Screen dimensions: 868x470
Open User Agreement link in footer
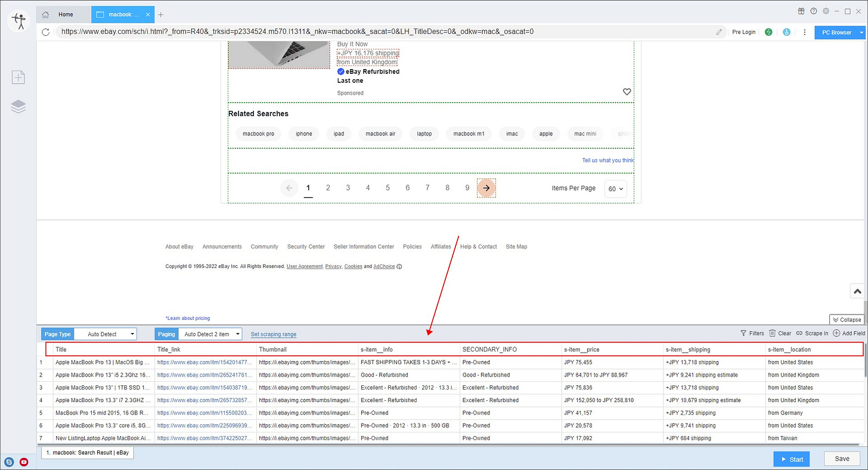point(304,266)
